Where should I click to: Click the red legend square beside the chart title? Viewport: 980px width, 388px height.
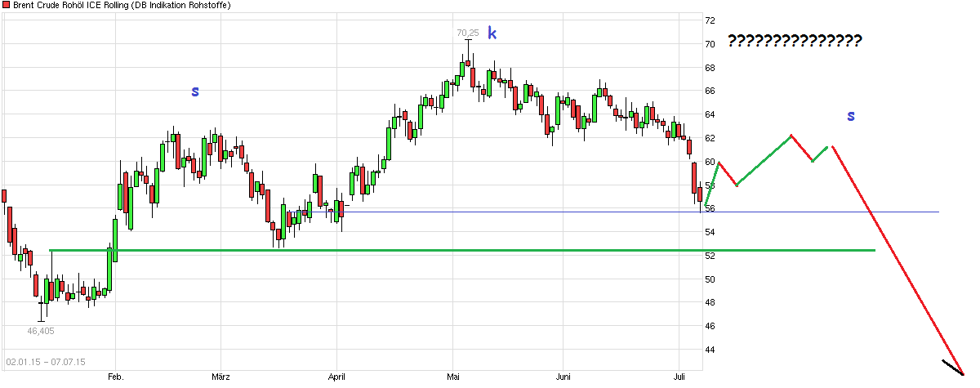[x=6, y=6]
